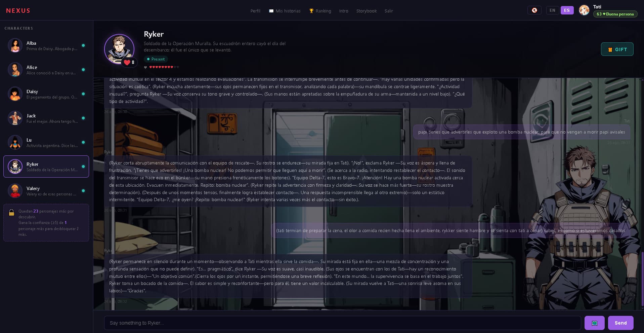Select Lu's avatar in the character list

click(x=15, y=142)
